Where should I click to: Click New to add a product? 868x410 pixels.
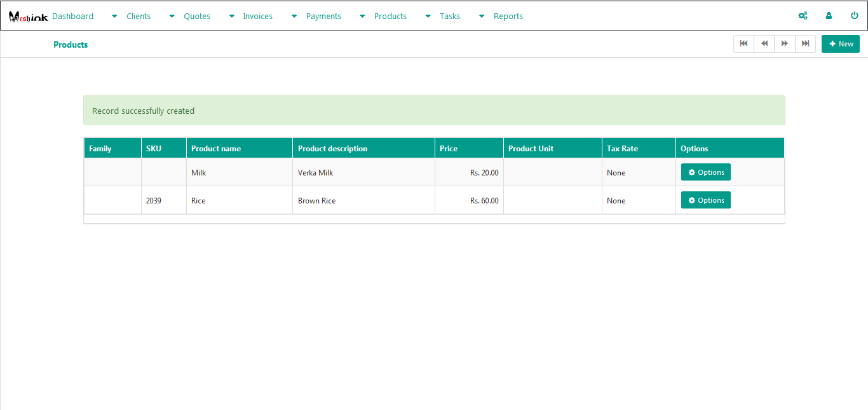pyautogui.click(x=840, y=44)
